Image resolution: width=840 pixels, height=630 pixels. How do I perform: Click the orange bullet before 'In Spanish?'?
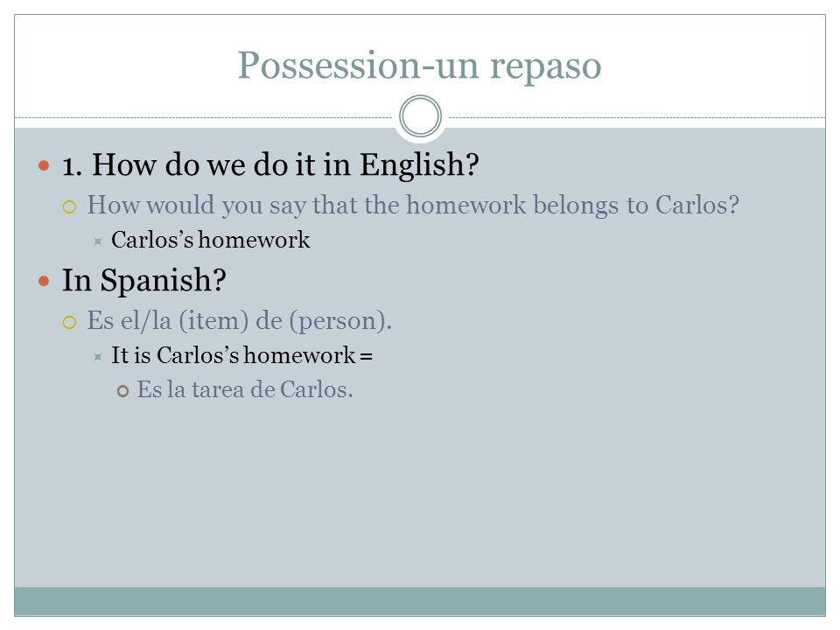coord(44,281)
